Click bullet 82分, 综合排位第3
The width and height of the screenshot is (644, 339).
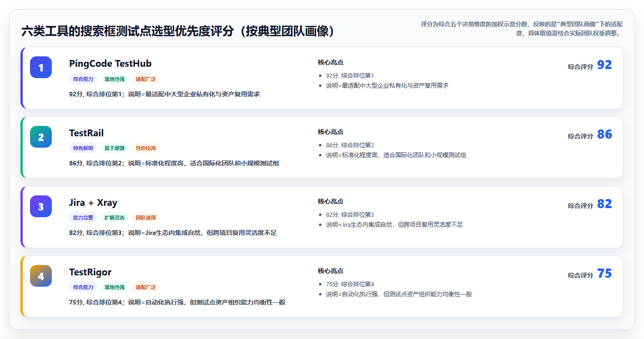pos(350,214)
